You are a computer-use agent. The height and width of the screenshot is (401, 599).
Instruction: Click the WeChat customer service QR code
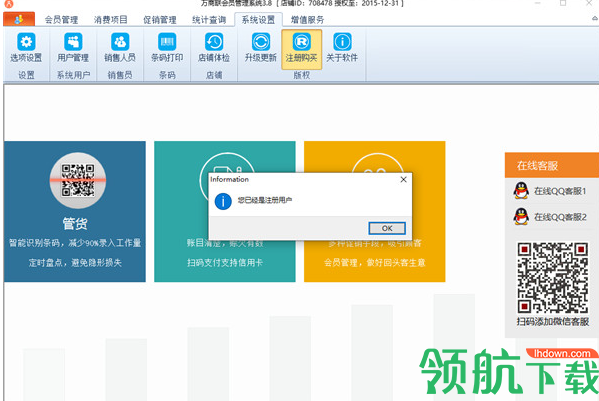553,278
